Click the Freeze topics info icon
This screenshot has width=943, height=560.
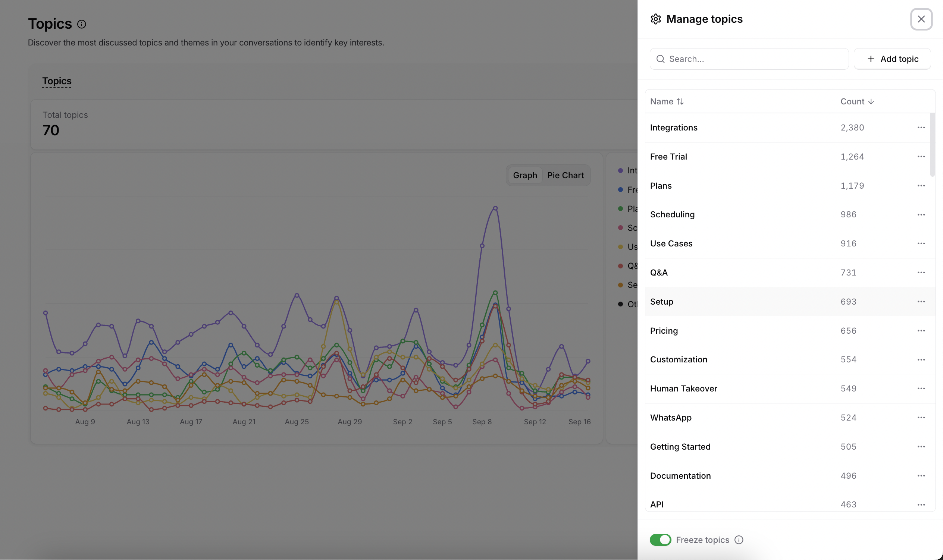point(738,540)
